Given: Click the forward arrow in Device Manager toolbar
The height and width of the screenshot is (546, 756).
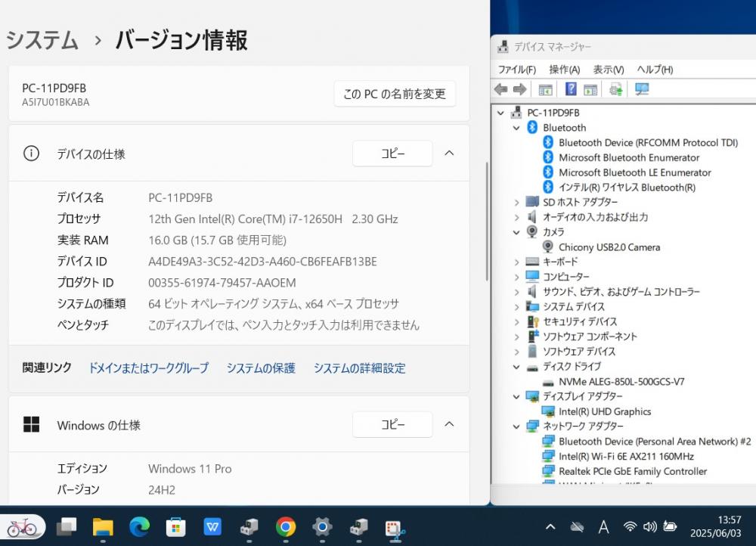Looking at the screenshot, I should point(520,89).
